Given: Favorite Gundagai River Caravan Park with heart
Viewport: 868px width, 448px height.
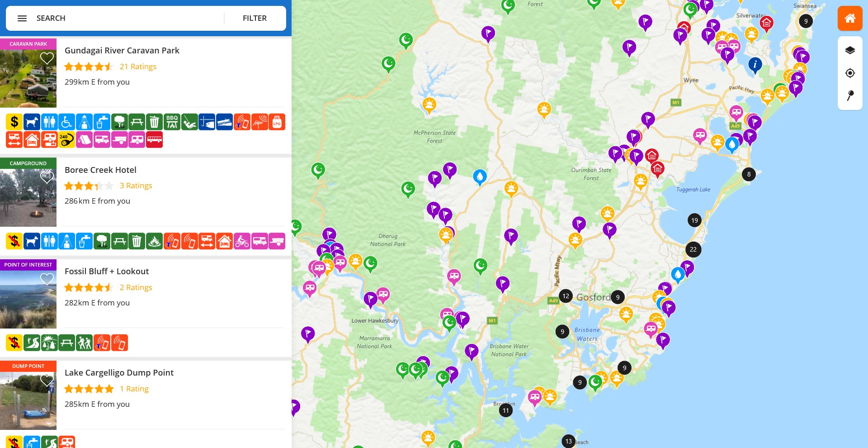Looking at the screenshot, I should click(x=47, y=58).
